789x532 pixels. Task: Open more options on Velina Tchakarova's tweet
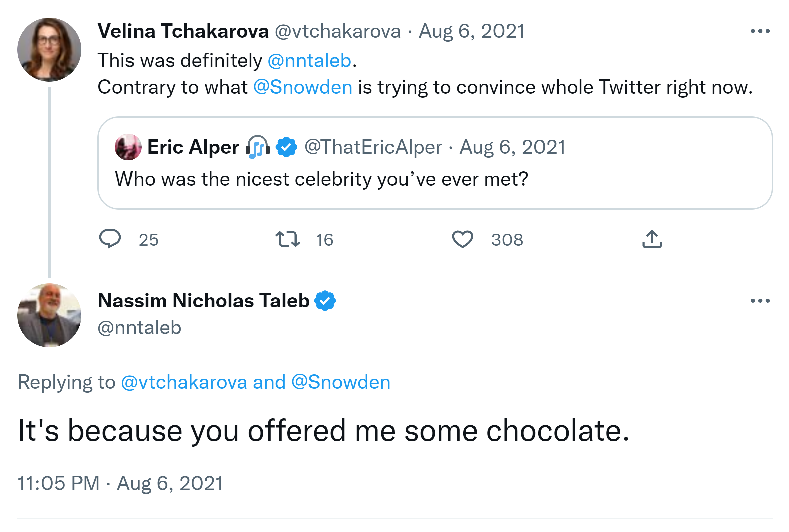click(760, 31)
